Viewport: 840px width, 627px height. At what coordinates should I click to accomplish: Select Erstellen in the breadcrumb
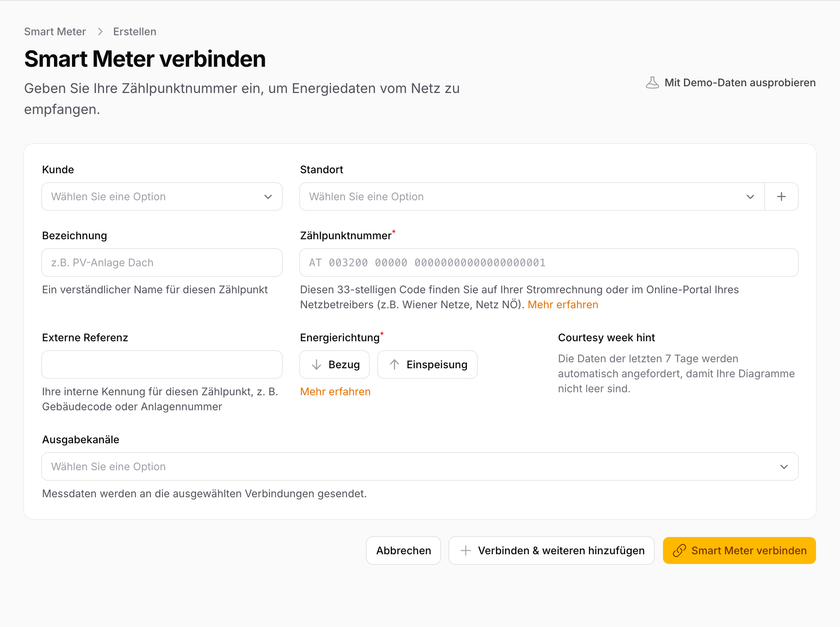(134, 31)
